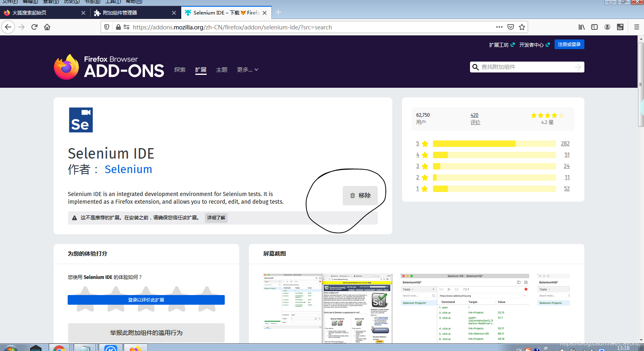Image resolution: width=644 pixels, height=351 pixels.
Task: Show site security padlock info
Action: coord(118,27)
